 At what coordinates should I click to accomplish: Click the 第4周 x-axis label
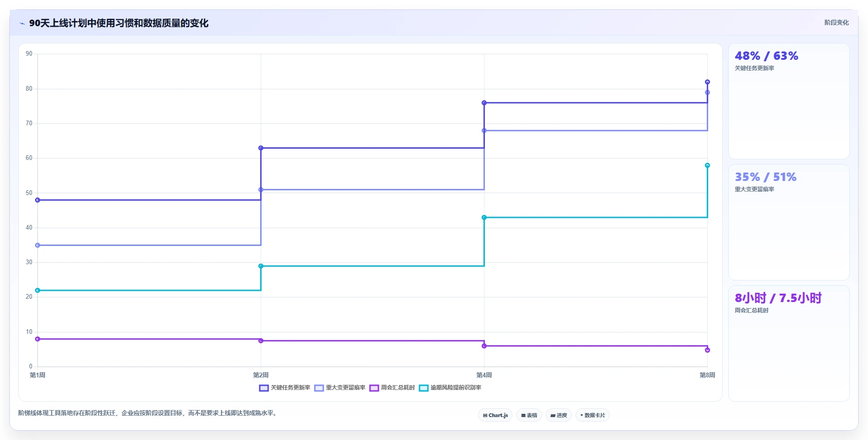(x=484, y=375)
